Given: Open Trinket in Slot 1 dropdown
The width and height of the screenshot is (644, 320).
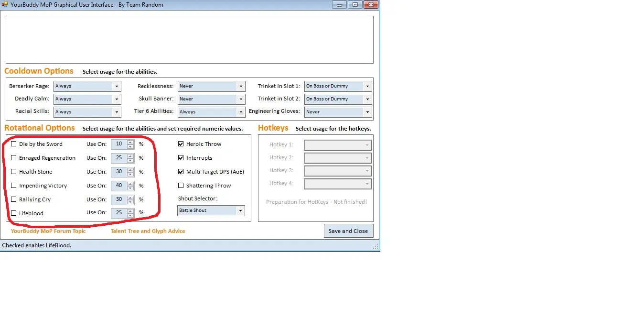Looking at the screenshot, I should tap(367, 87).
